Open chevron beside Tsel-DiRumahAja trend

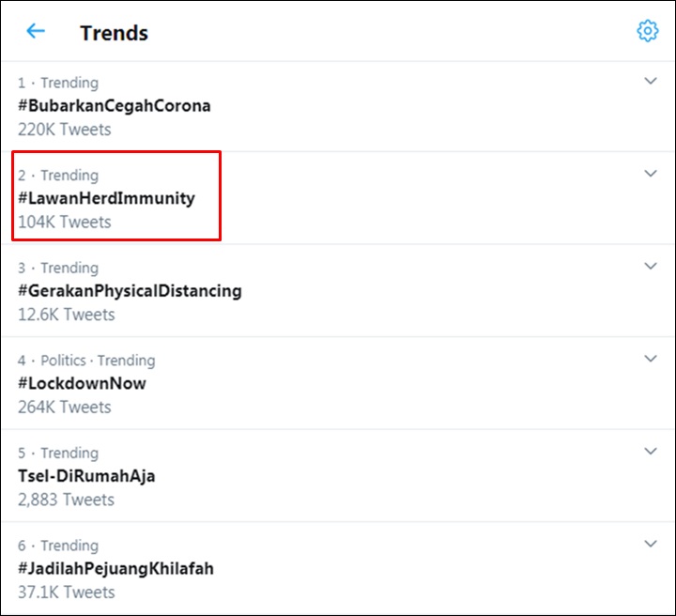(650, 452)
